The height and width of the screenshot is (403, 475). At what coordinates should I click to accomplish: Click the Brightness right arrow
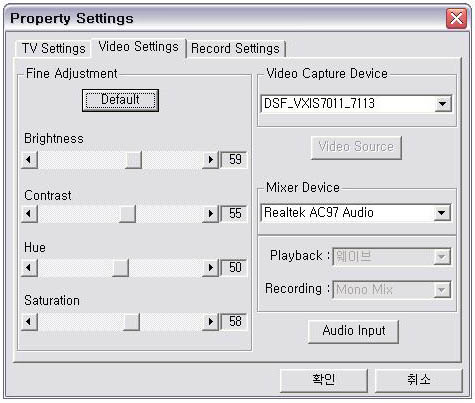(x=210, y=160)
